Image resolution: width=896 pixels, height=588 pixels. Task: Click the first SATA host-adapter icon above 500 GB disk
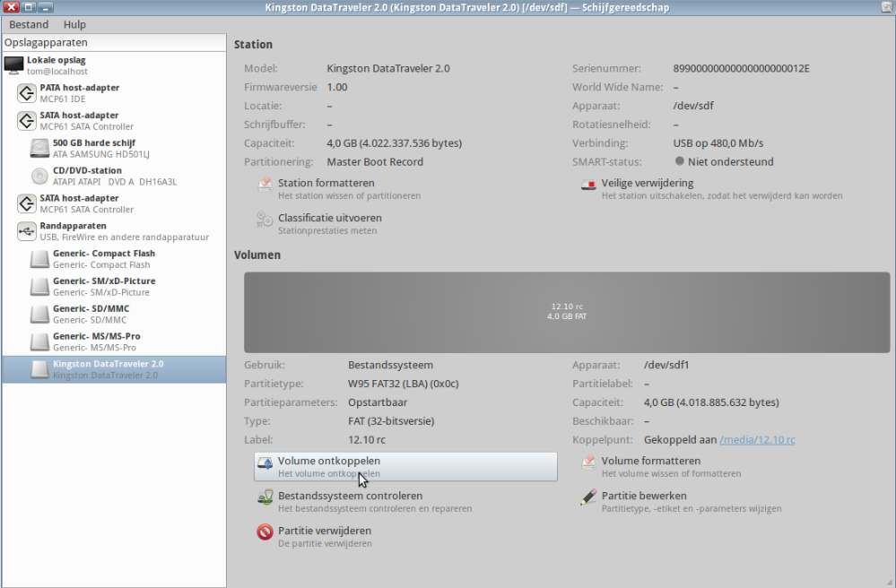26,120
